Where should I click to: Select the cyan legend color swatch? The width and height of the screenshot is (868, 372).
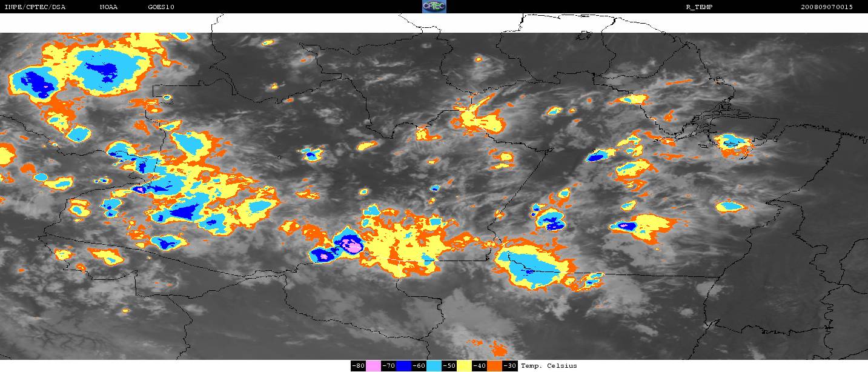pyautogui.click(x=434, y=366)
